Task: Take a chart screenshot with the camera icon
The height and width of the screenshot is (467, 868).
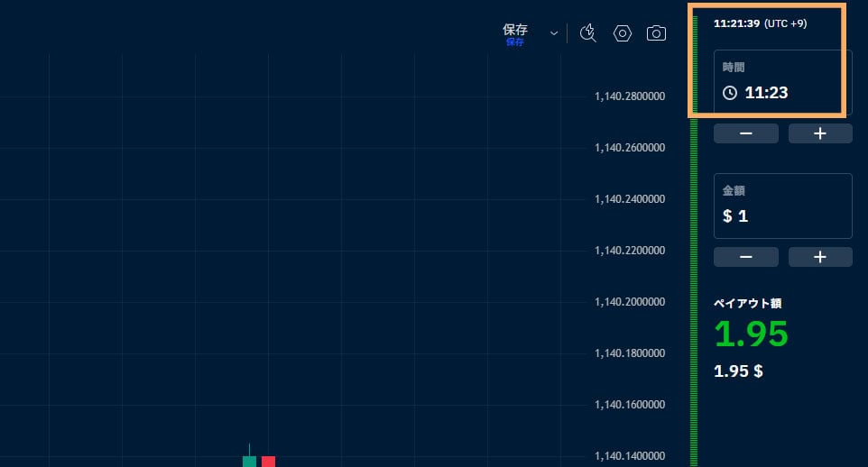Action: [x=656, y=33]
